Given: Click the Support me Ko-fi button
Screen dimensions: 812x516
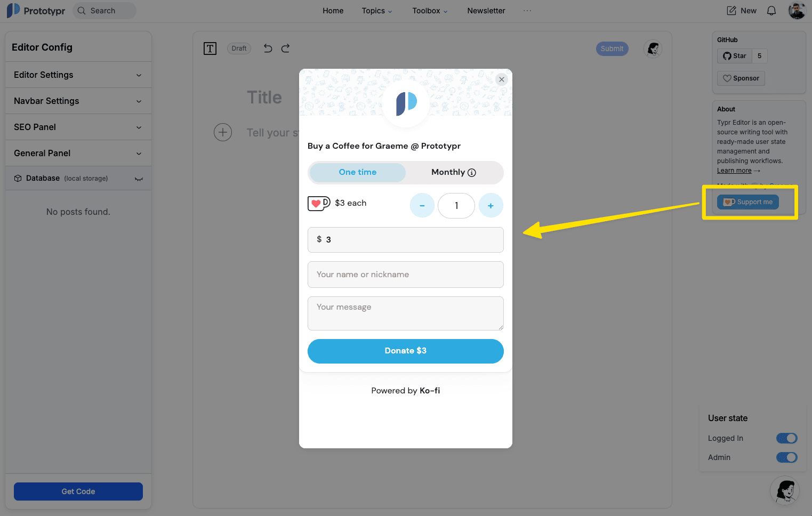Looking at the screenshot, I should 748,202.
